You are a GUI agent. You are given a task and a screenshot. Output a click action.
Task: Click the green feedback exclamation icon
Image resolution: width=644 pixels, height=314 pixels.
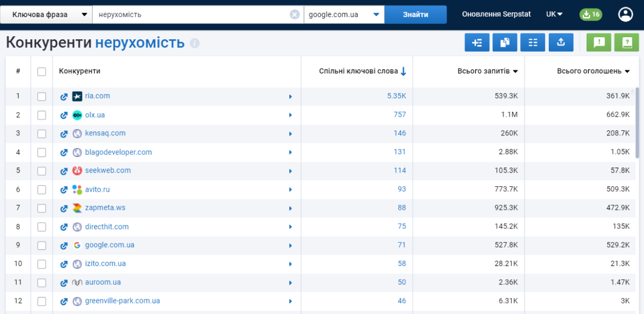pos(599,43)
